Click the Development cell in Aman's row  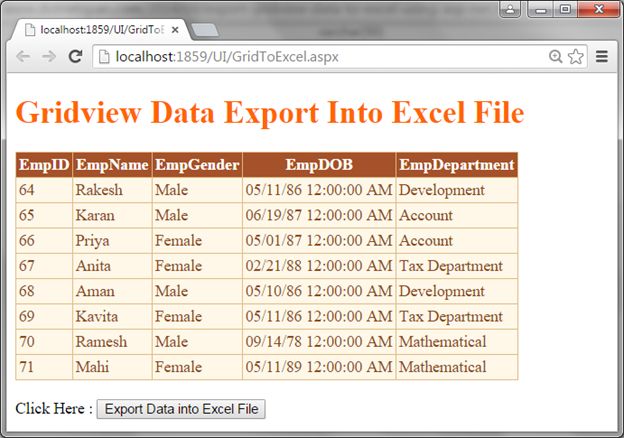point(457,291)
